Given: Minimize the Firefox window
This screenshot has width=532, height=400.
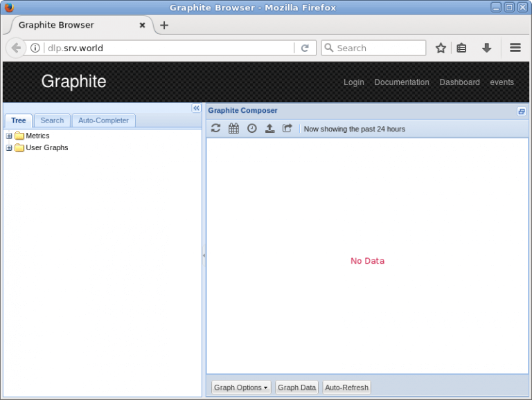Looking at the screenshot, I should (496, 7).
